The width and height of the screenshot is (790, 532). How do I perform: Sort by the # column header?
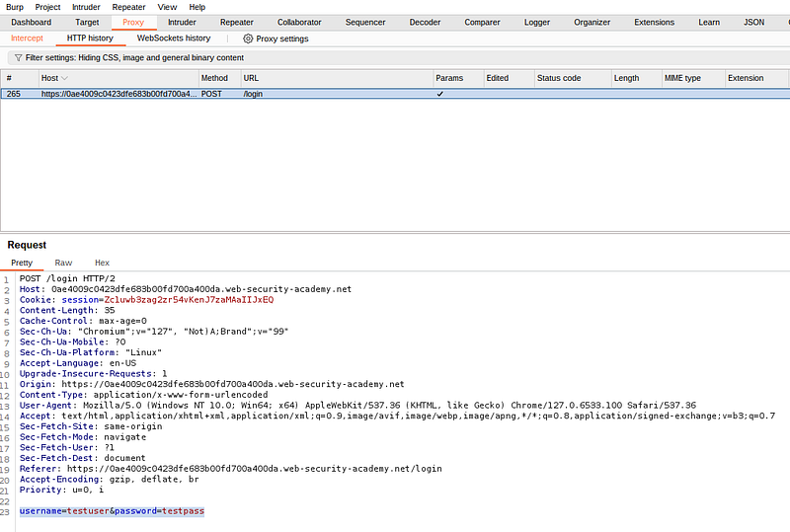click(20, 78)
